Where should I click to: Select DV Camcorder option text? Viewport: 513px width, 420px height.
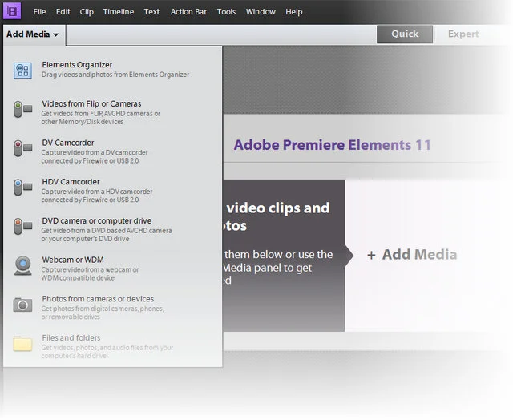pos(68,143)
